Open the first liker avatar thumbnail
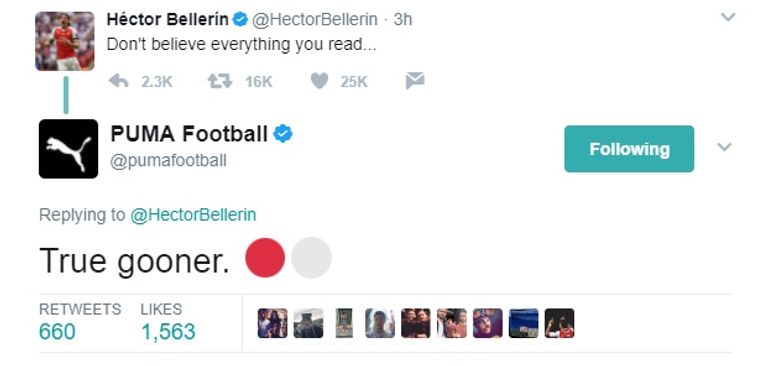Viewport: 768px width, 366px height. (272, 323)
